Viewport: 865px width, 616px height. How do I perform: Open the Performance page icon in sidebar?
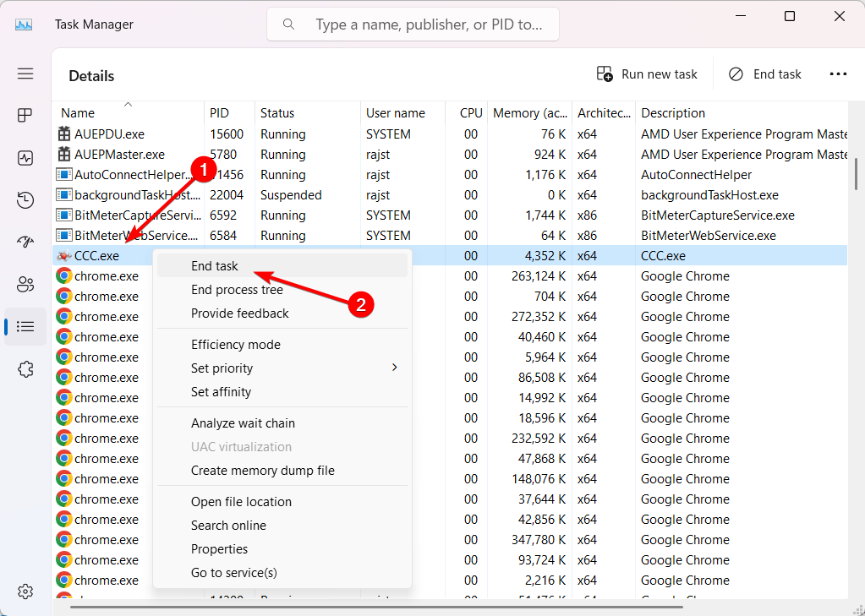pos(25,158)
